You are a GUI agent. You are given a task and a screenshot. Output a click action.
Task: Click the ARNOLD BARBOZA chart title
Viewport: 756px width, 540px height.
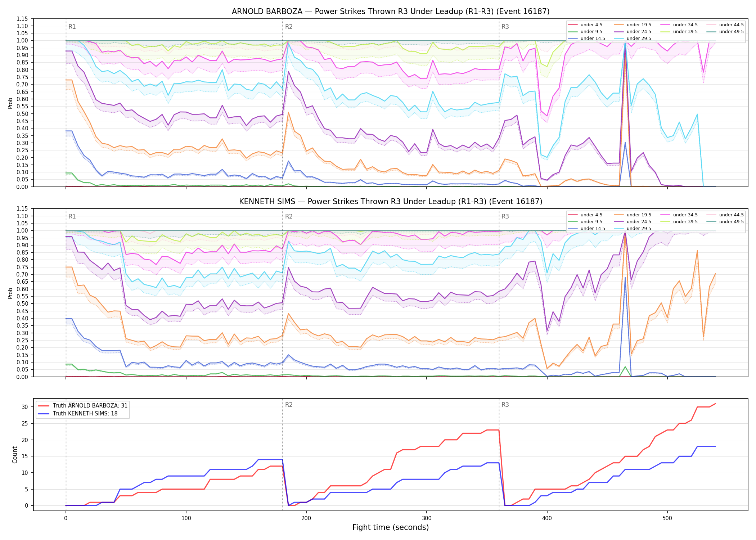coord(391,12)
